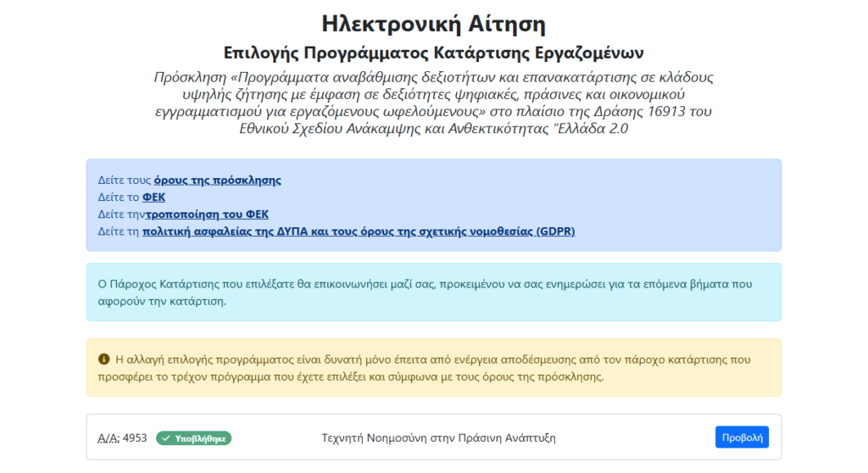Select the Τεχνητή Νοημοσύνη στην Πράσινη Ανάπτυξη title
Screen dimensions: 868x473
pos(438,438)
